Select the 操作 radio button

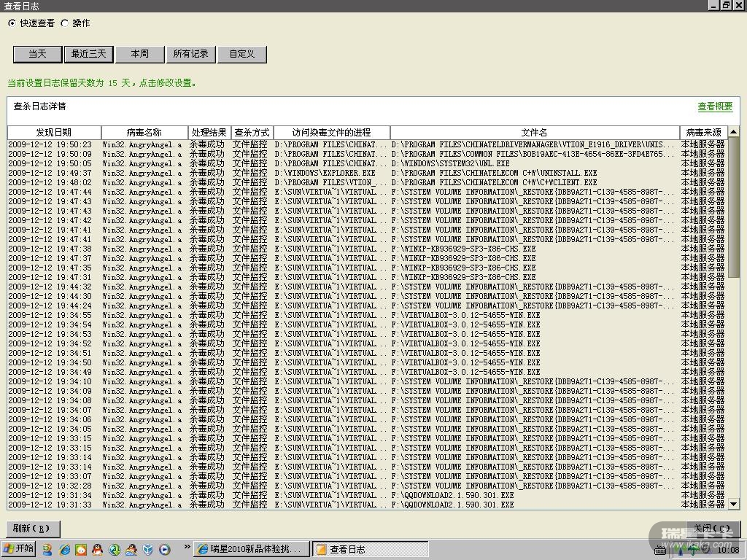(x=64, y=23)
